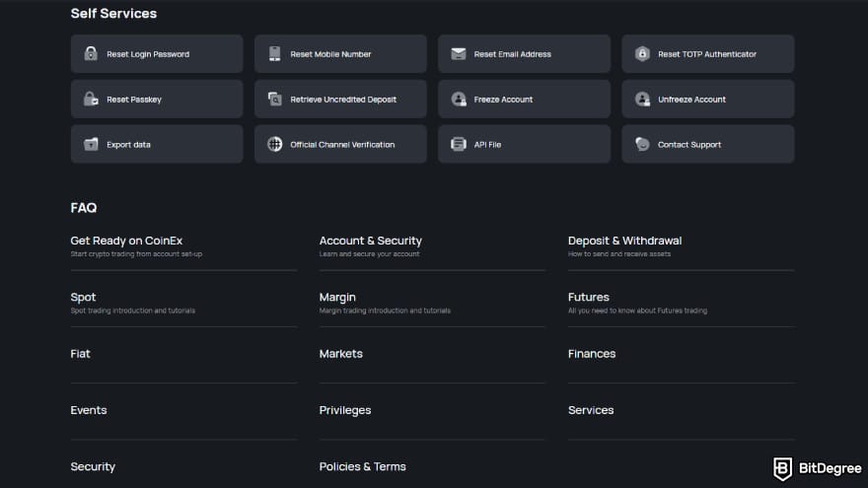Open Reset Mobile Number service

coord(340,53)
